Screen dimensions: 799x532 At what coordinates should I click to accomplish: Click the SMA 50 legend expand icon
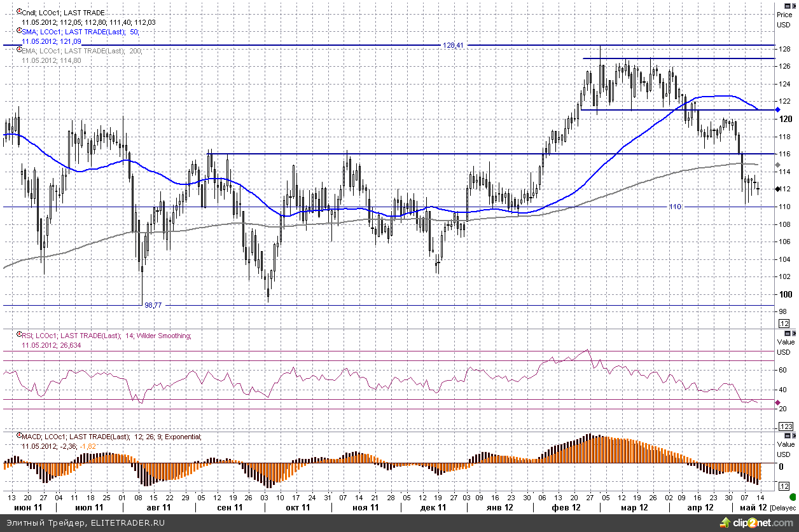click(18, 31)
